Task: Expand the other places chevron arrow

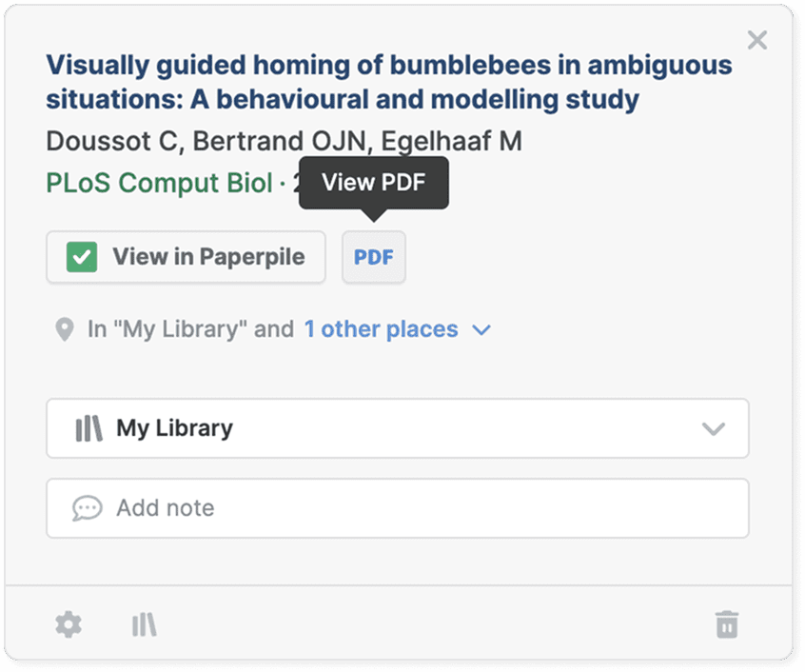Action: tap(481, 330)
